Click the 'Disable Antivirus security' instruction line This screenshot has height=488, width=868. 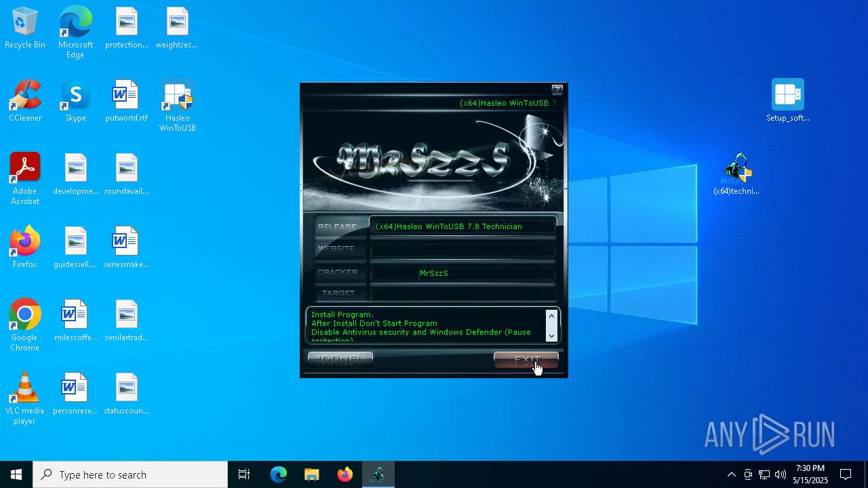pyautogui.click(x=421, y=332)
